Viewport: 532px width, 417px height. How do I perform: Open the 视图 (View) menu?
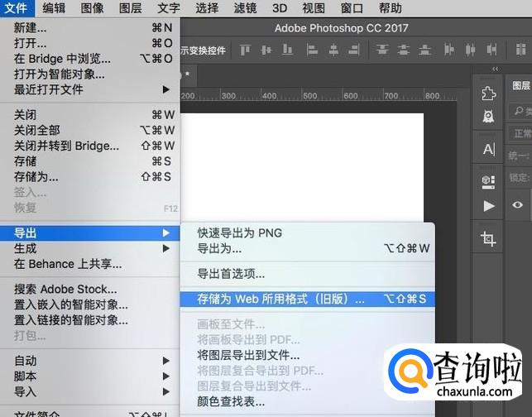coord(314,7)
